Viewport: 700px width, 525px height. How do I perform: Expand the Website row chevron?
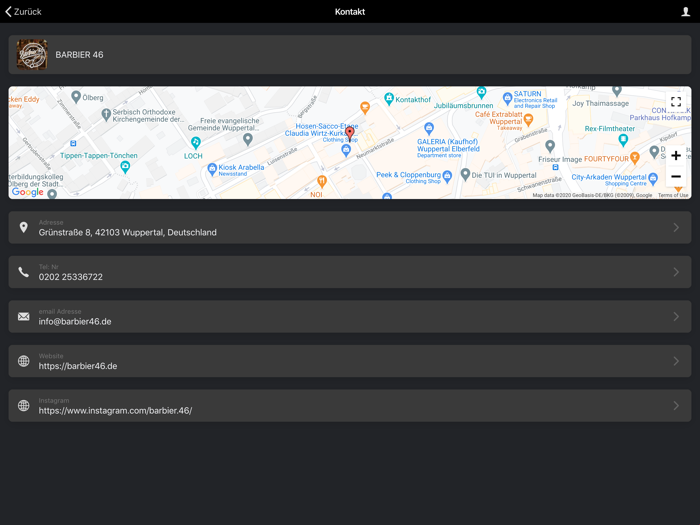pos(676,361)
